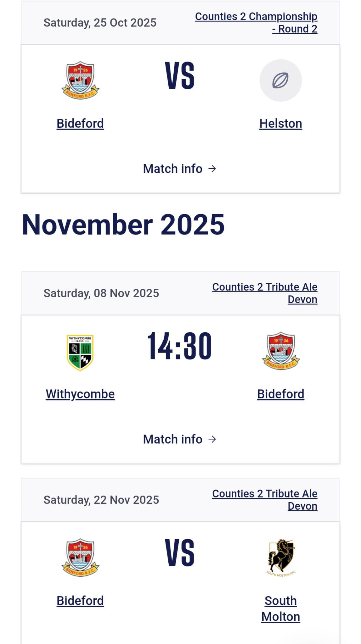Open Bideford link in 22 Nov fixture
The image size is (361, 644).
(x=80, y=601)
